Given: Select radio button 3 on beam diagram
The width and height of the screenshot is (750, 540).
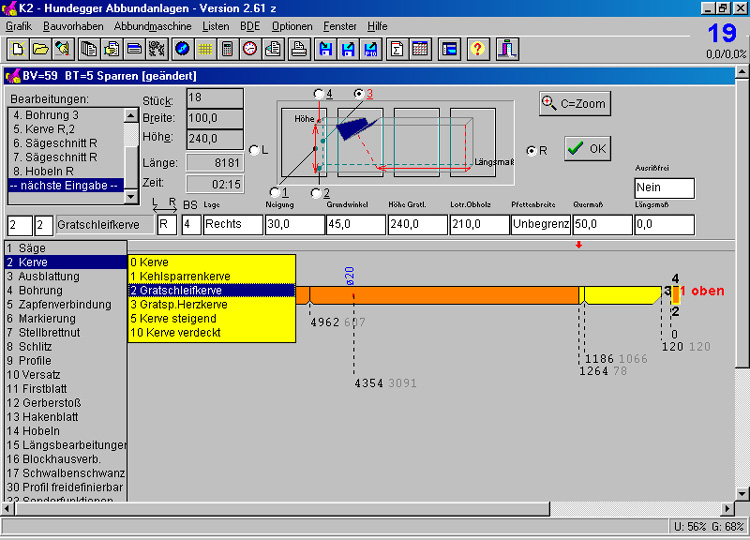Looking at the screenshot, I should (358, 94).
